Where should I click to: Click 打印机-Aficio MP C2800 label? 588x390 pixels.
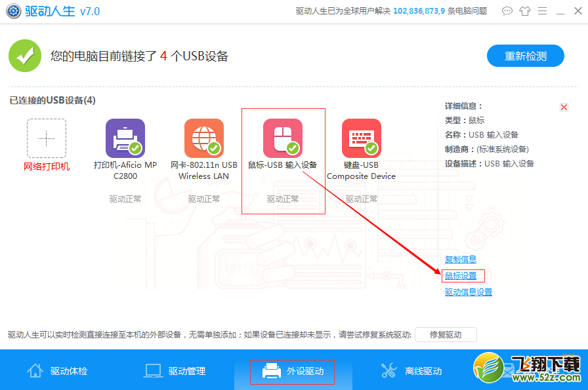[x=125, y=170]
